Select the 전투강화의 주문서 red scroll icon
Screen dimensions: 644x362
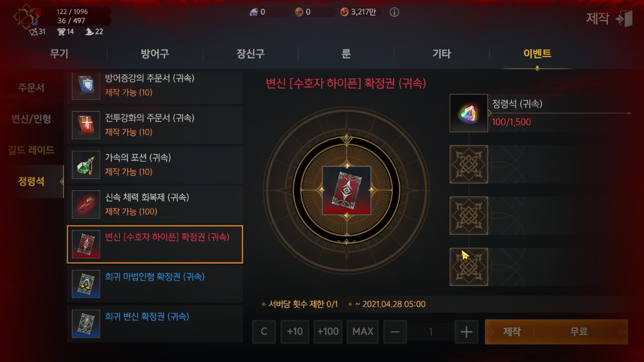tap(86, 125)
